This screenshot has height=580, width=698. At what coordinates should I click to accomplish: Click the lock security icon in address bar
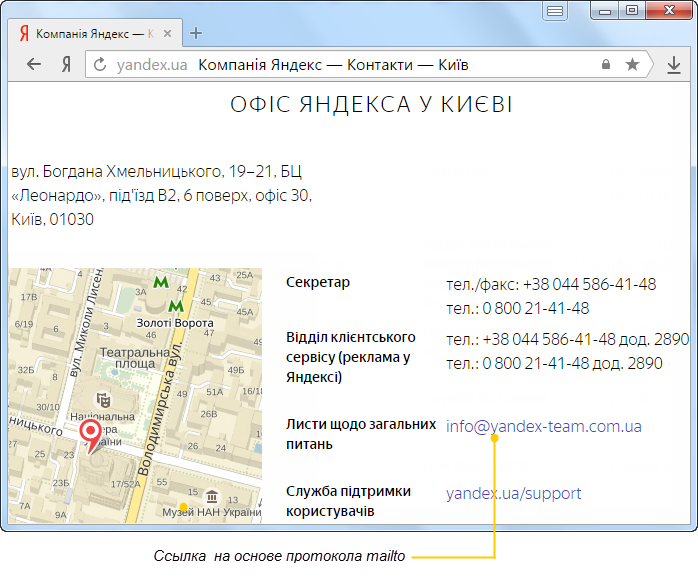point(605,64)
